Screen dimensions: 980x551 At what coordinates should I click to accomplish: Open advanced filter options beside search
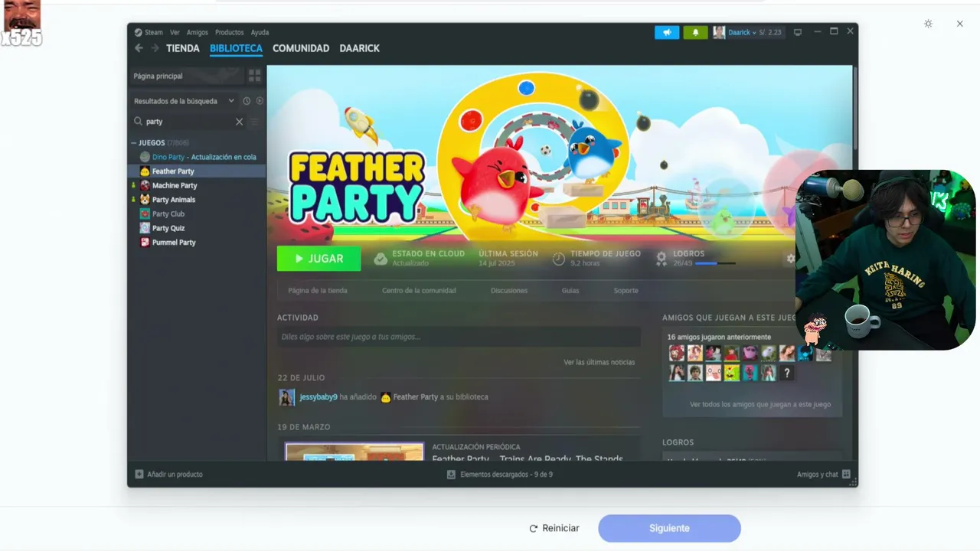[x=255, y=122]
